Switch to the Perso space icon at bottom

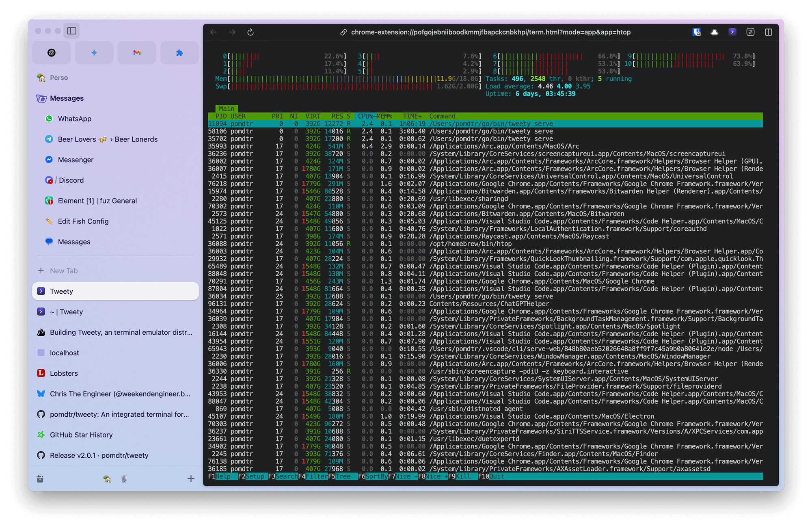click(x=107, y=479)
